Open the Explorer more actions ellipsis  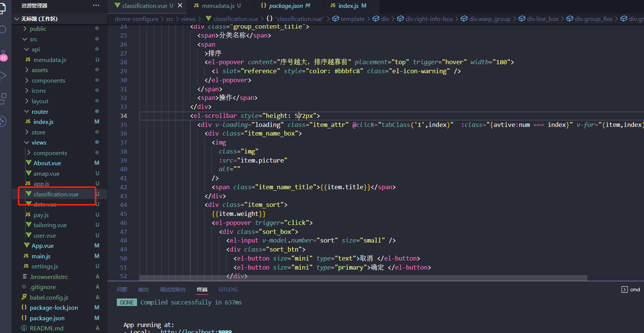point(96,5)
